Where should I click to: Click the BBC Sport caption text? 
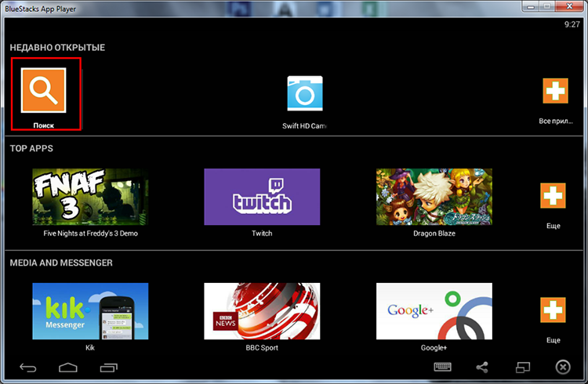[262, 348]
